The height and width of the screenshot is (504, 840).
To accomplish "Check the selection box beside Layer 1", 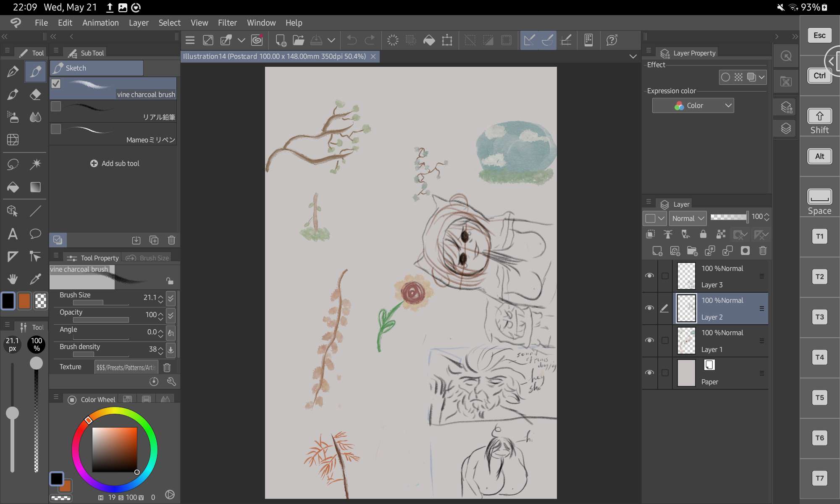I will pos(665,340).
